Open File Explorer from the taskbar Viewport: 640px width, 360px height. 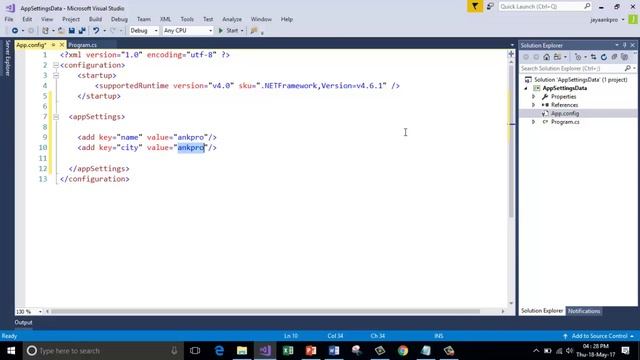click(x=242, y=351)
